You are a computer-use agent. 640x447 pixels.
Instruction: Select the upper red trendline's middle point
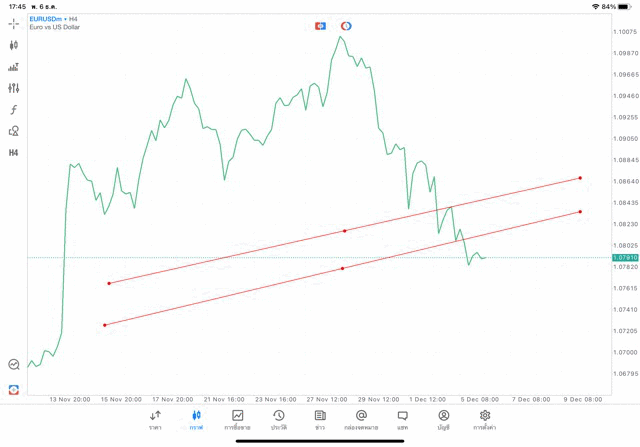coord(344,231)
